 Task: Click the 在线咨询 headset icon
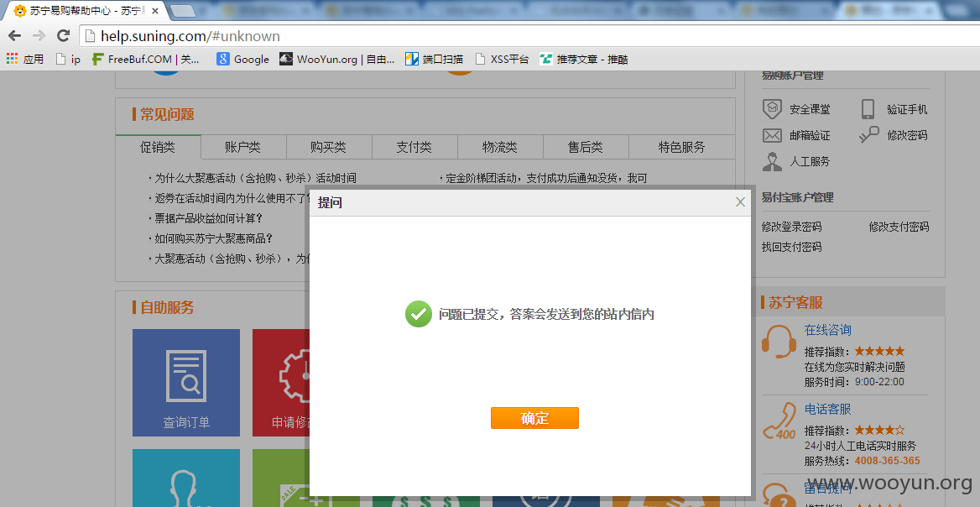pos(778,342)
